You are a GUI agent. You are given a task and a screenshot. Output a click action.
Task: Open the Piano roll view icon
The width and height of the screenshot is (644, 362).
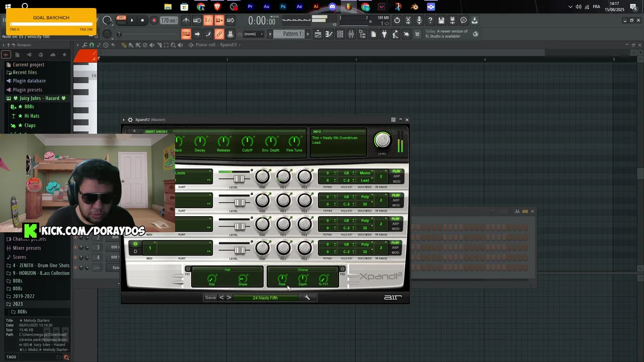coord(329,34)
